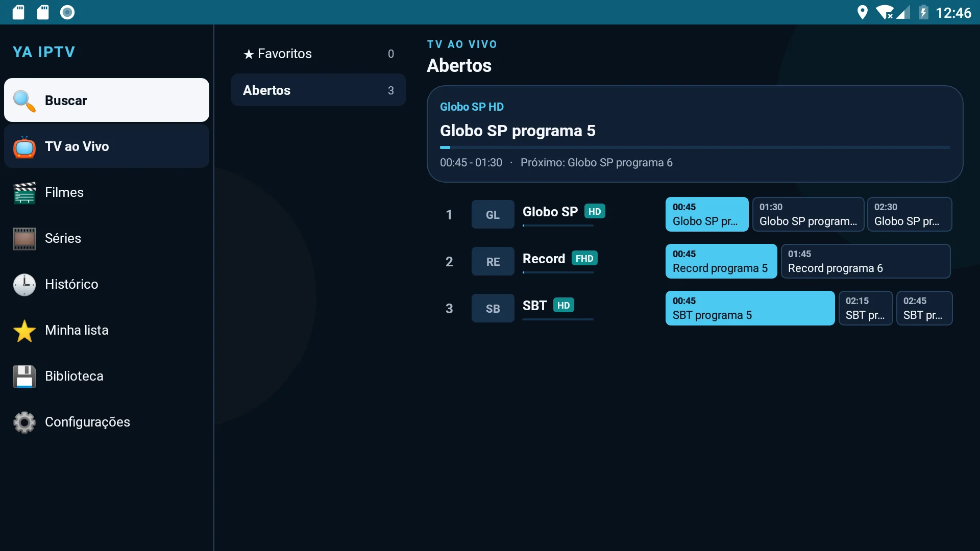The image size is (980, 551).
Task: Tap the battery charging icon
Action: pos(923,12)
